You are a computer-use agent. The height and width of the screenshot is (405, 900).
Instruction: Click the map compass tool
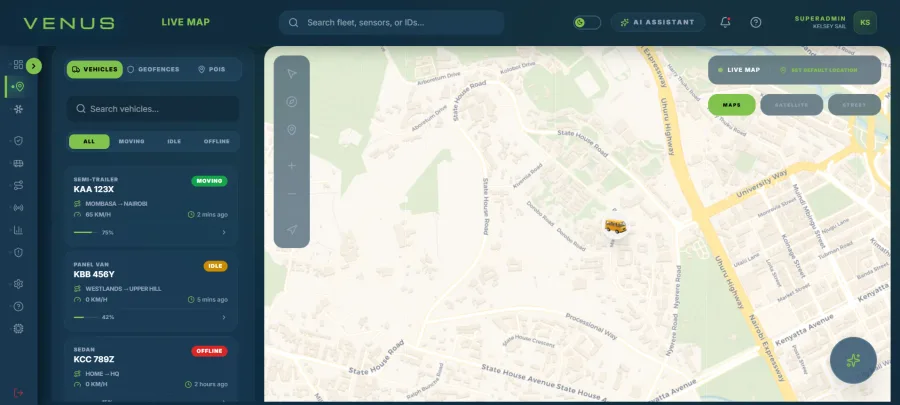tap(292, 102)
